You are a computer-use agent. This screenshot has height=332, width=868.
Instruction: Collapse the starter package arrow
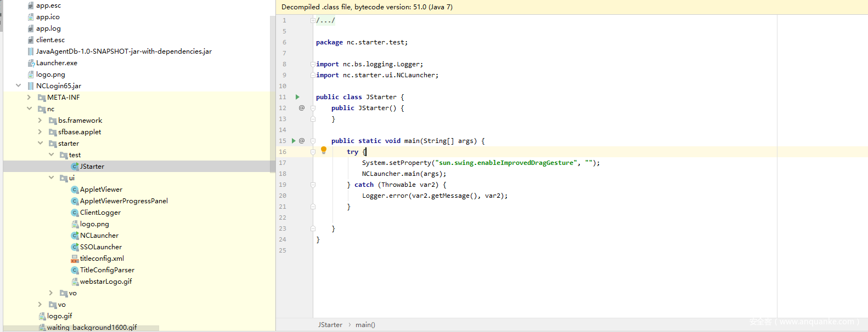tap(40, 144)
